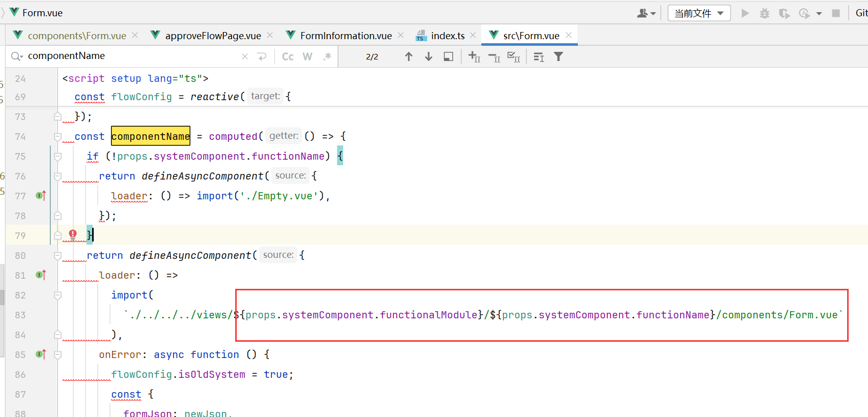Image resolution: width=868 pixels, height=417 pixels.
Task: Add selection for next occurrence icon
Action: pos(474,56)
